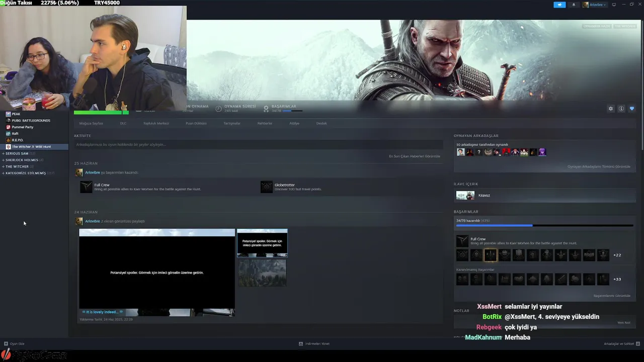Screen dimensions: 644x362
Task: Click the THE WITCHER collection tag on banner
Action: [x=625, y=26]
